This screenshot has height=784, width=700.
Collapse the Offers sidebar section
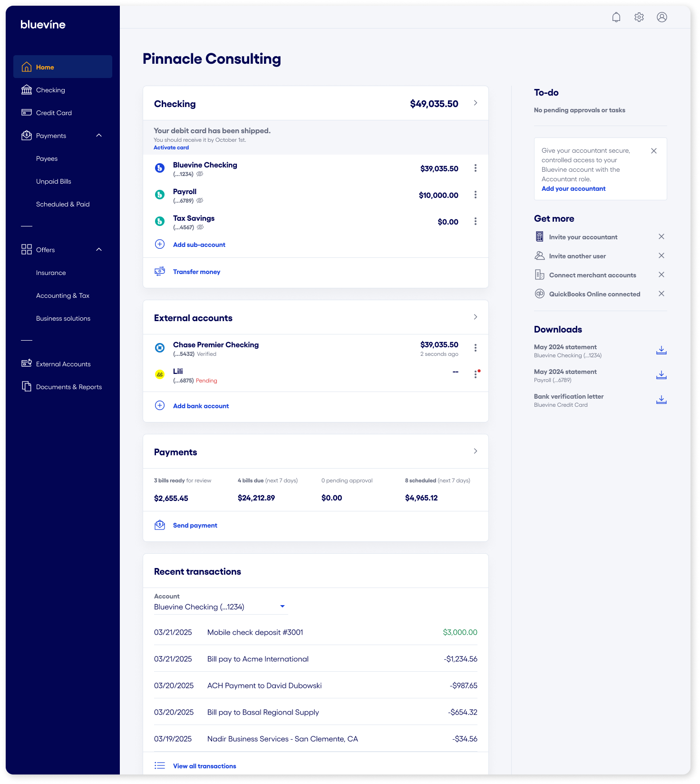pos(99,250)
